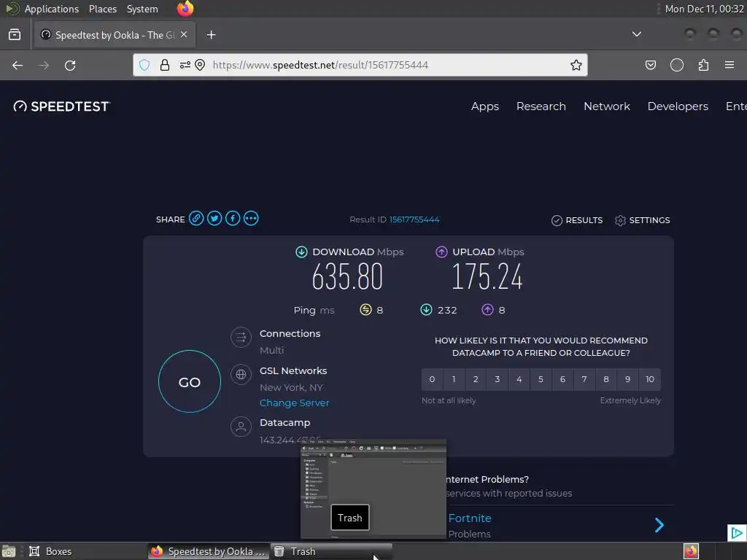The height and width of the screenshot is (560, 747).
Task: Show site security lock information
Action: (165, 65)
